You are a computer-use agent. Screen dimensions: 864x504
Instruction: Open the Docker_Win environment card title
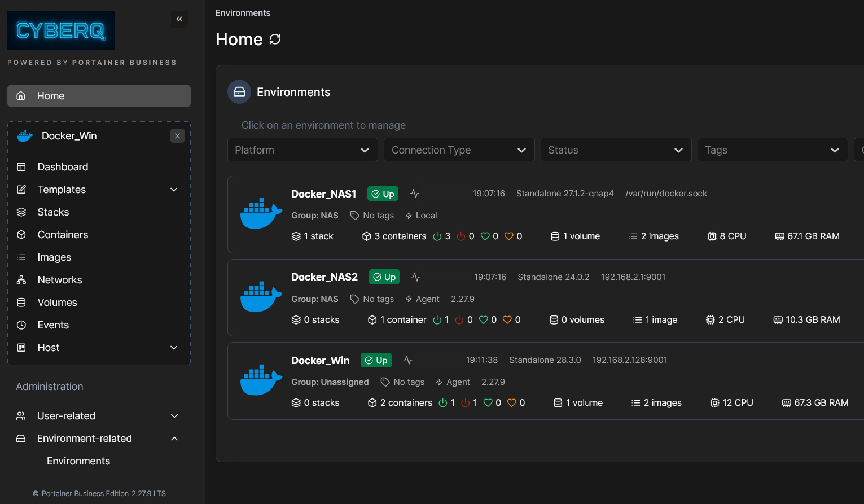click(320, 360)
